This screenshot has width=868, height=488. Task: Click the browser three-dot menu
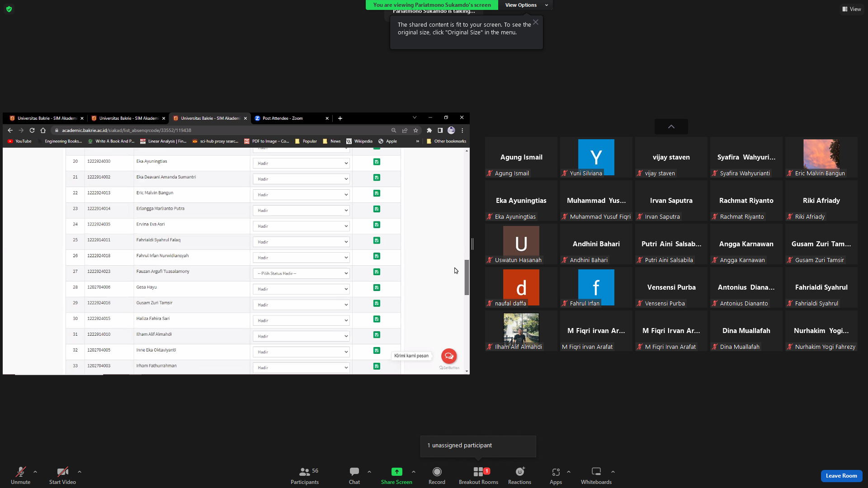tap(462, 130)
